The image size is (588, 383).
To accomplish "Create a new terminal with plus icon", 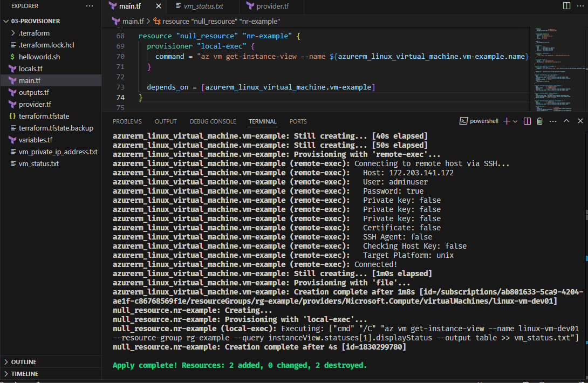I will 507,121.
